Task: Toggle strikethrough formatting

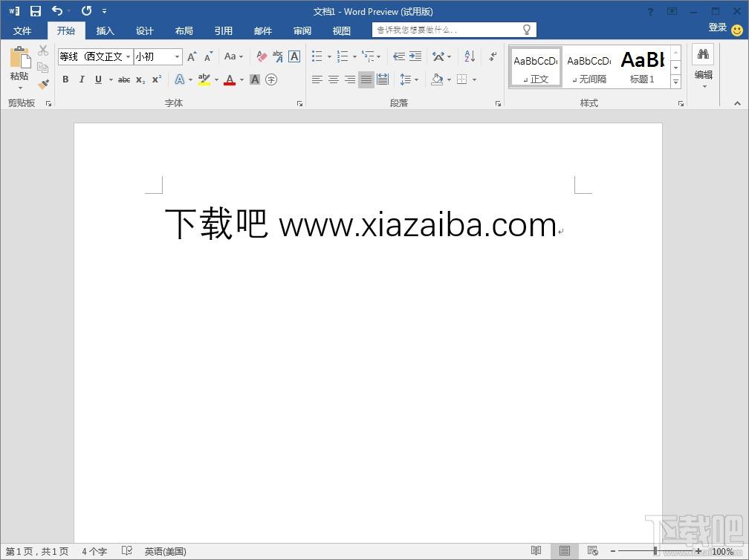Action: click(x=124, y=79)
